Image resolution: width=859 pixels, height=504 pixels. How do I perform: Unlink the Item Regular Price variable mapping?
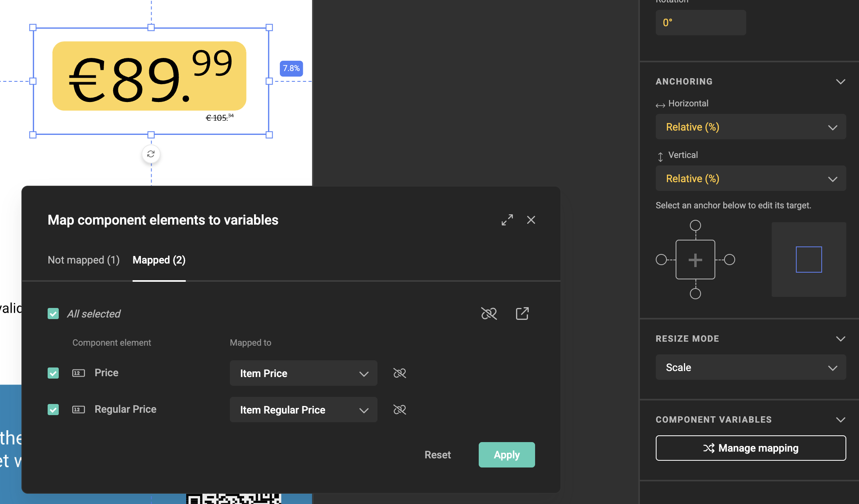(399, 410)
